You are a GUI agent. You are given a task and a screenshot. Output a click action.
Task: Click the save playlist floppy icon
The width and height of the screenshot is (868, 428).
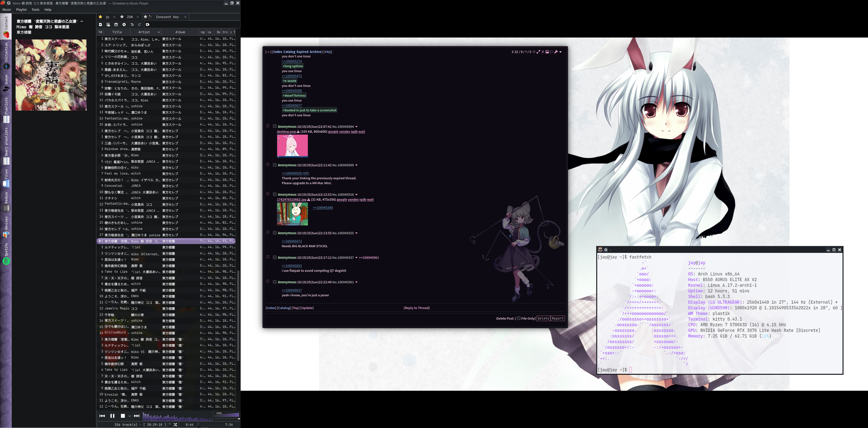click(x=116, y=25)
